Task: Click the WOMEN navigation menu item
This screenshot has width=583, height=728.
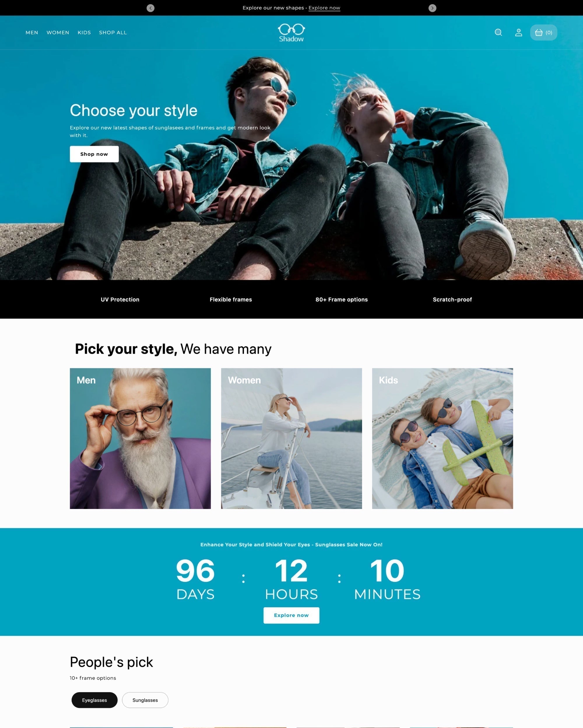Action: click(58, 32)
